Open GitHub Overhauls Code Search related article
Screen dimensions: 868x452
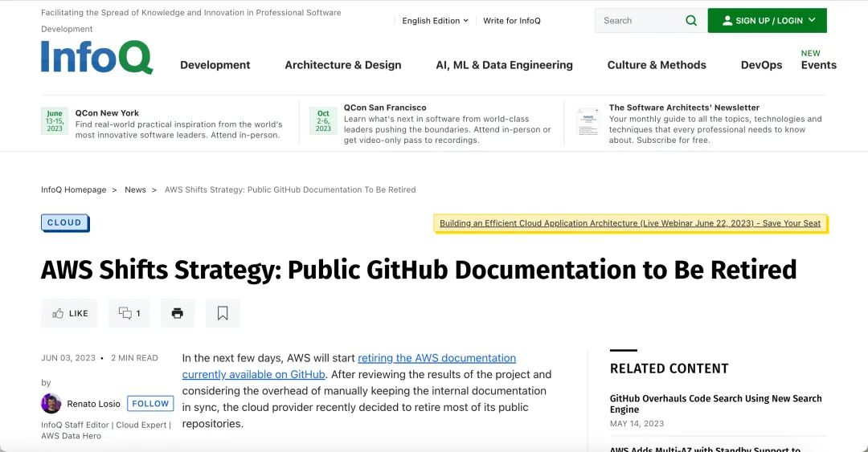716,404
